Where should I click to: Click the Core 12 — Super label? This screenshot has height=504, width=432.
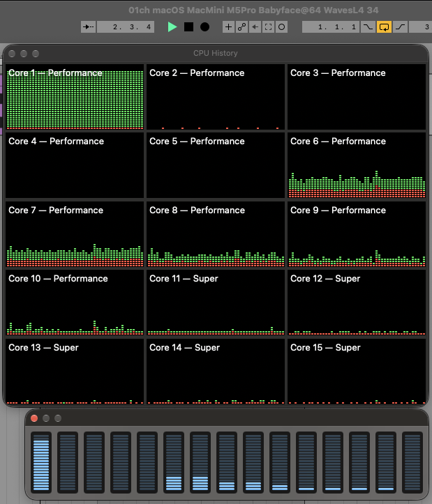[325, 279]
